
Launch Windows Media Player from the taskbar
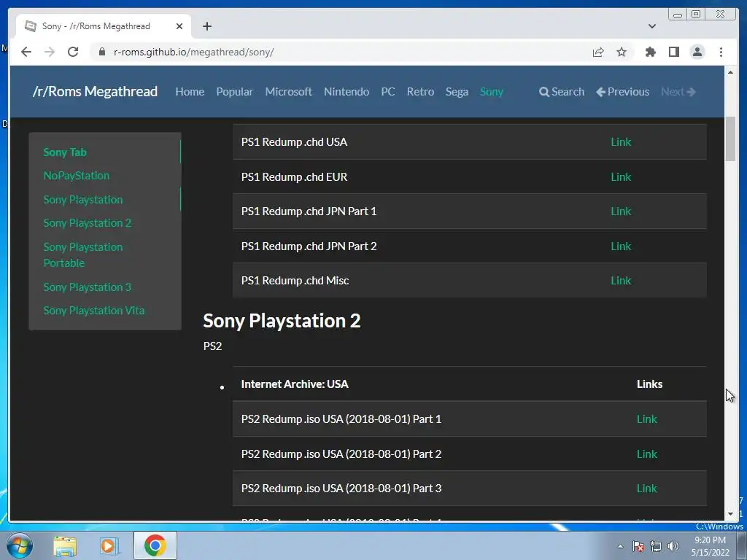(x=109, y=545)
